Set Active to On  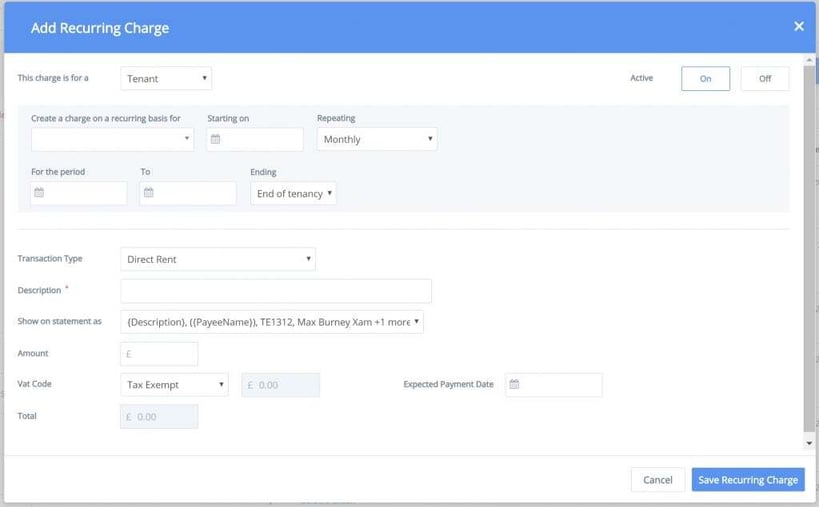[x=705, y=78]
